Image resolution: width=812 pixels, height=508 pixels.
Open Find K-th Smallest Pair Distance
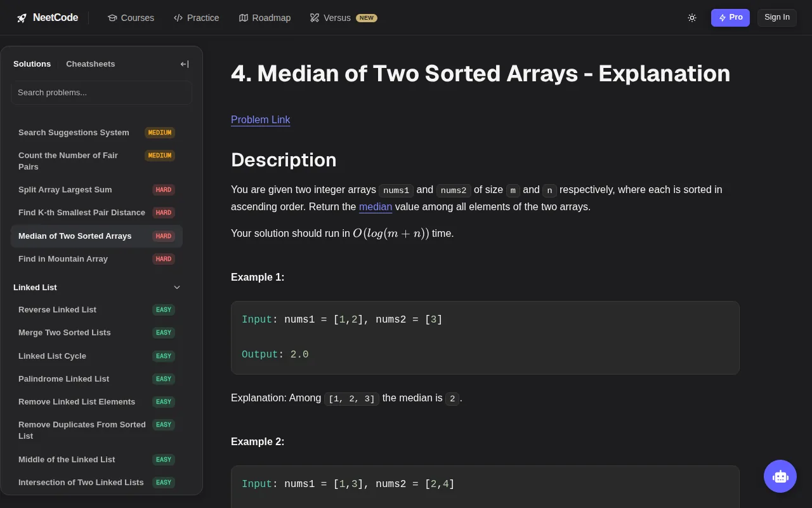click(96, 213)
